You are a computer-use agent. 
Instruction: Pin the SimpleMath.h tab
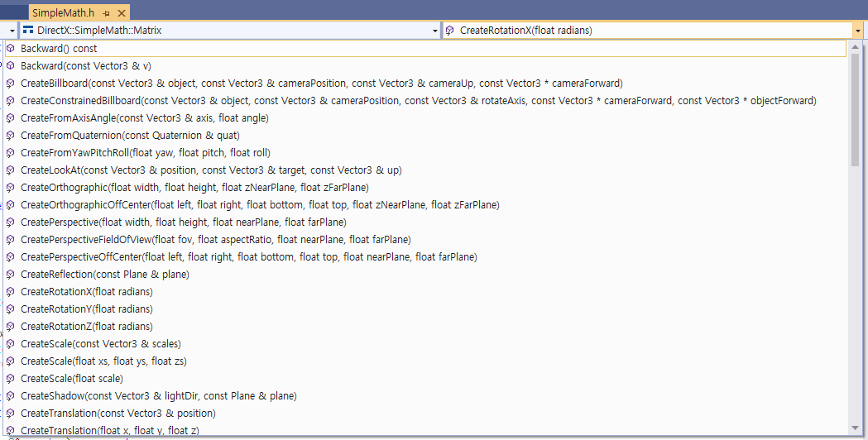106,12
